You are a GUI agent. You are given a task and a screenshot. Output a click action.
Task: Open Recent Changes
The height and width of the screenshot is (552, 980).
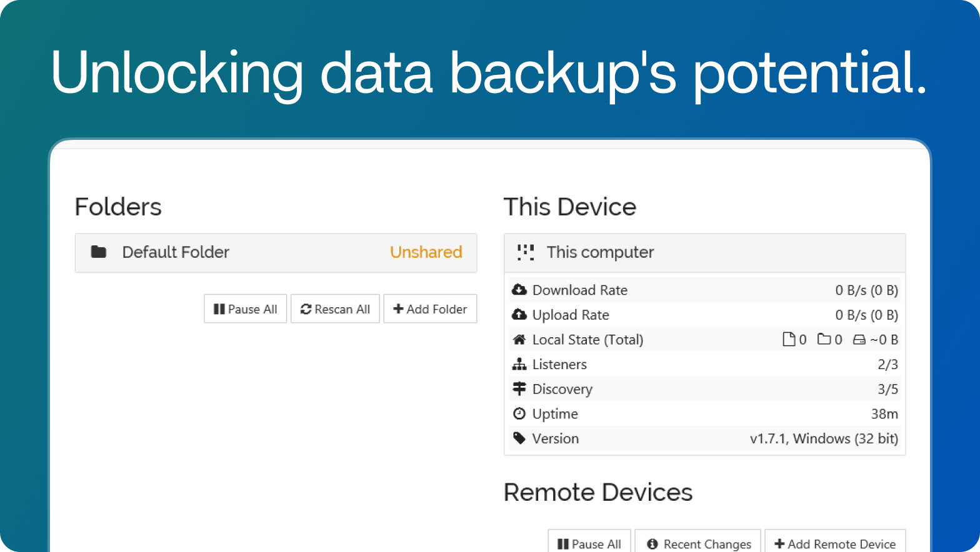[698, 544]
